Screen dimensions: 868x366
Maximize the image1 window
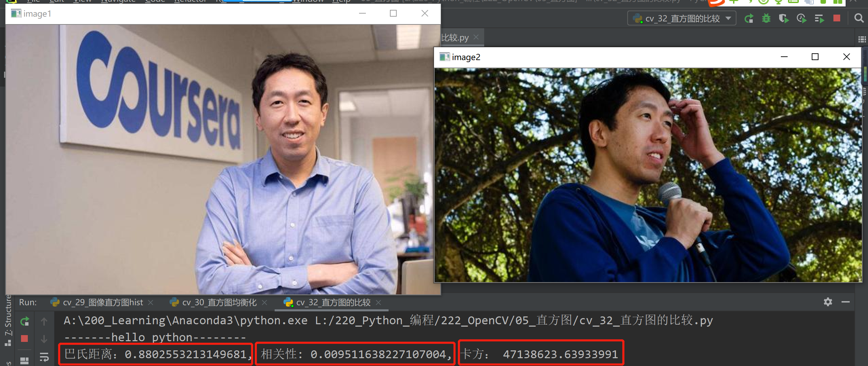click(x=393, y=13)
